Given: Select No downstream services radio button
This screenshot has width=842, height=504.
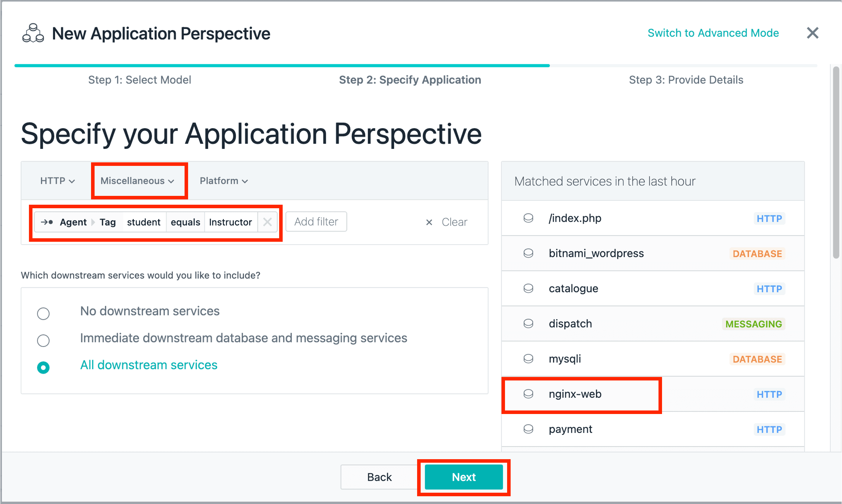Looking at the screenshot, I should 43,313.
